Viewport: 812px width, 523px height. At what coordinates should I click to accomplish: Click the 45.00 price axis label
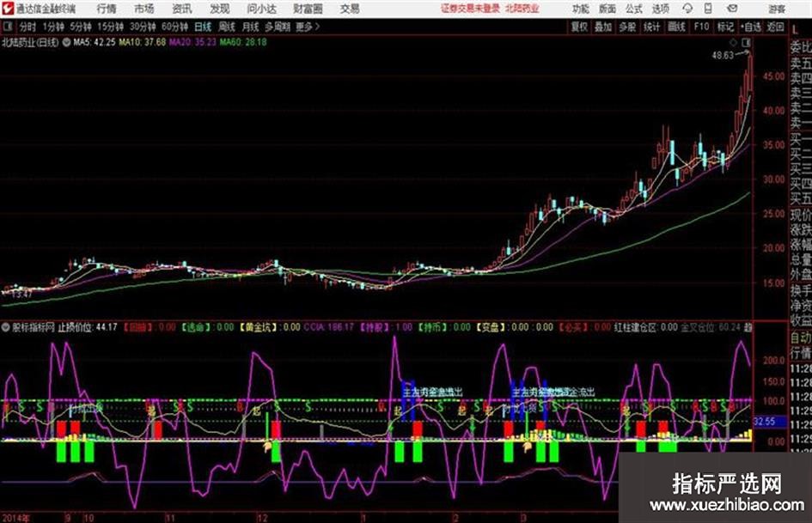[x=773, y=76]
